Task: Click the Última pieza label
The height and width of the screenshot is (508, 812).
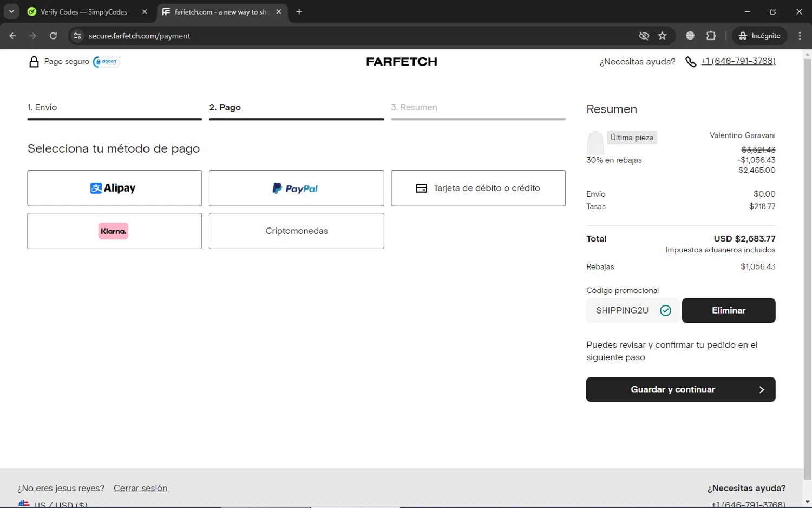Action: pyautogui.click(x=632, y=138)
